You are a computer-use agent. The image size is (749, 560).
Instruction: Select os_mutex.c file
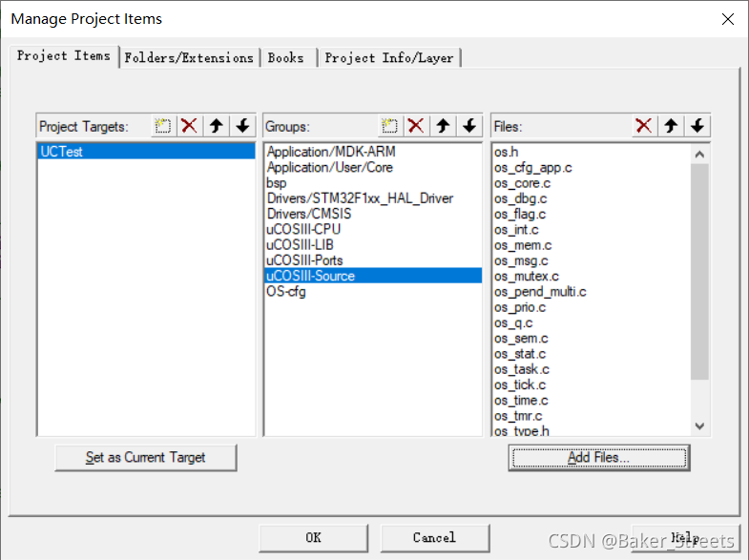pos(592,276)
